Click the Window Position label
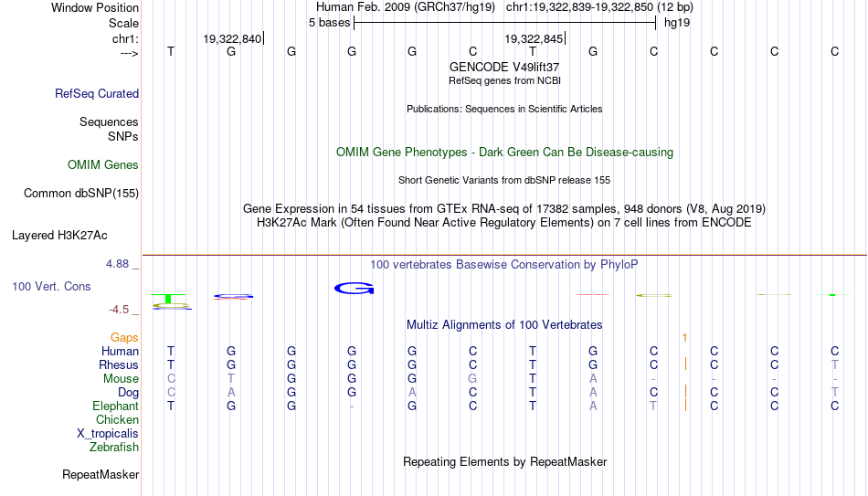 95,7
